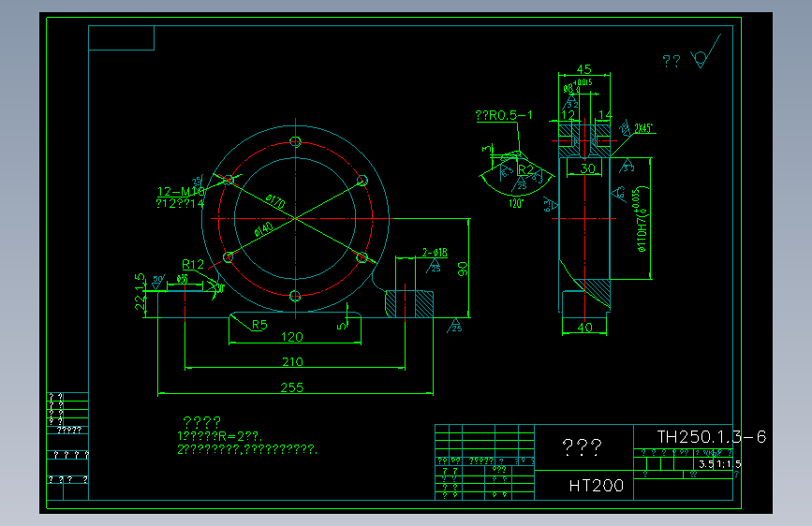This screenshot has width=812, height=526.
Task: Select the ????? label in left margin block
Action: [69, 431]
